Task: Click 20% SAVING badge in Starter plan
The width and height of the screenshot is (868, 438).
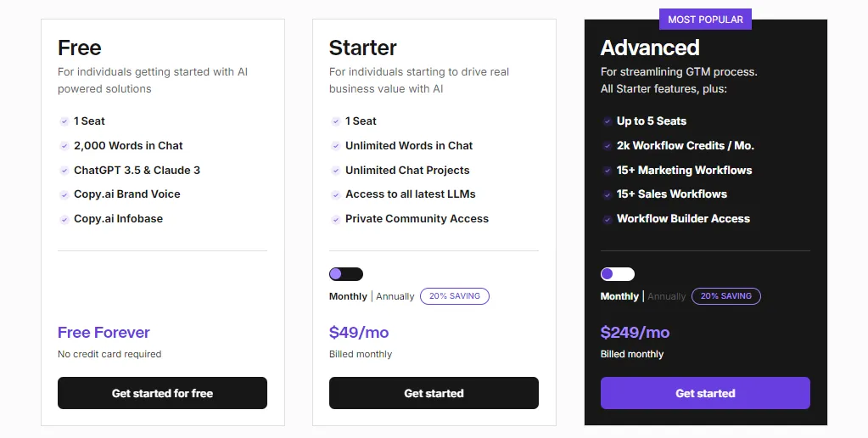Action: [455, 296]
